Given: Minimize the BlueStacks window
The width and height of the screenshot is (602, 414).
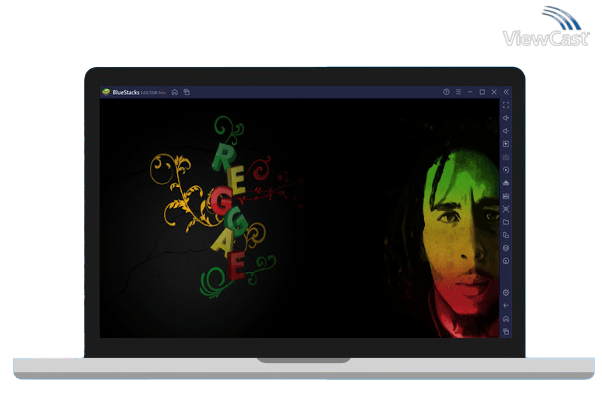Looking at the screenshot, I should click(x=470, y=92).
